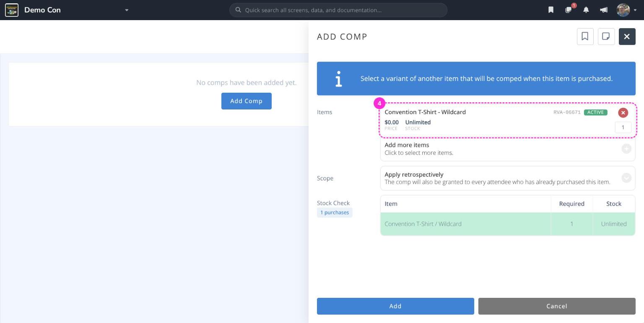Click the Convention T-Shirt - Wildcard item title
The width and height of the screenshot is (644, 323).
[x=425, y=112]
